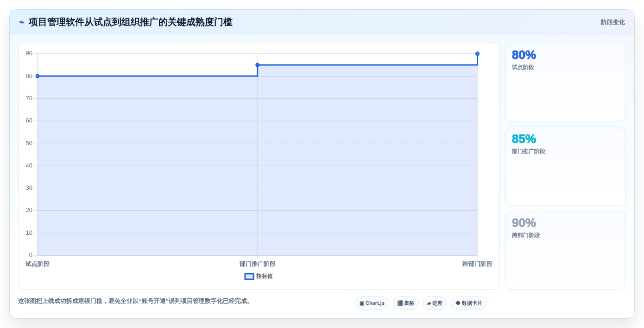Toggle the 指标值 legend swatch

click(x=249, y=277)
